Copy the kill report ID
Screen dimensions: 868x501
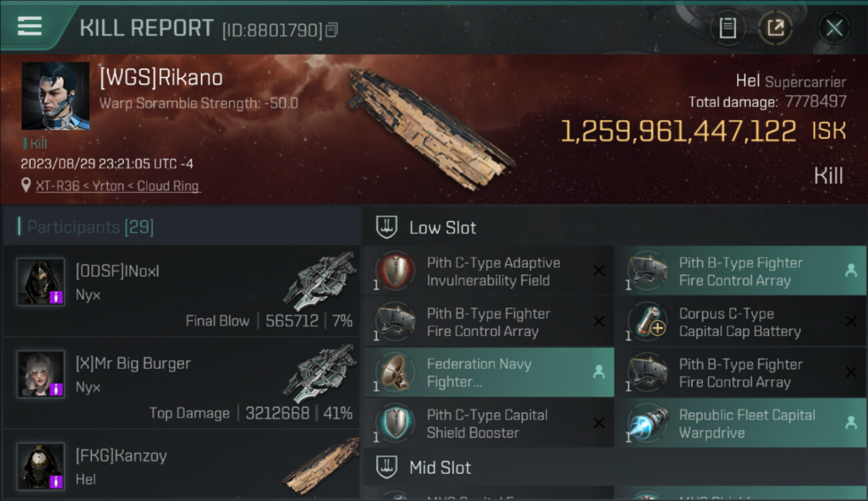pyautogui.click(x=332, y=29)
